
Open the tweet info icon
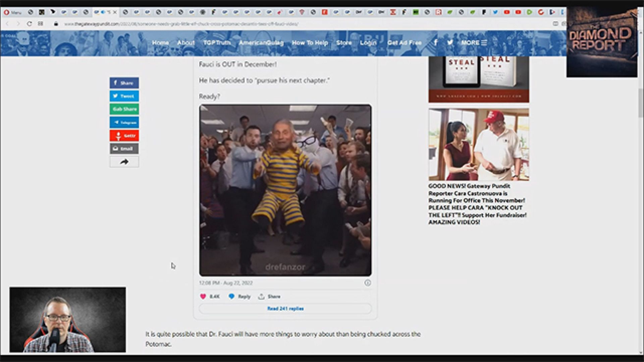click(368, 283)
